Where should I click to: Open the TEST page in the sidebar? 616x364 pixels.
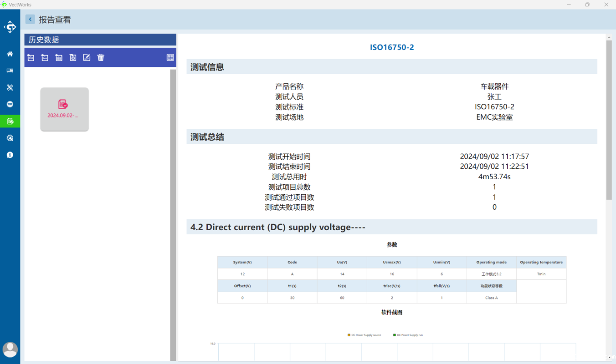click(x=10, y=104)
